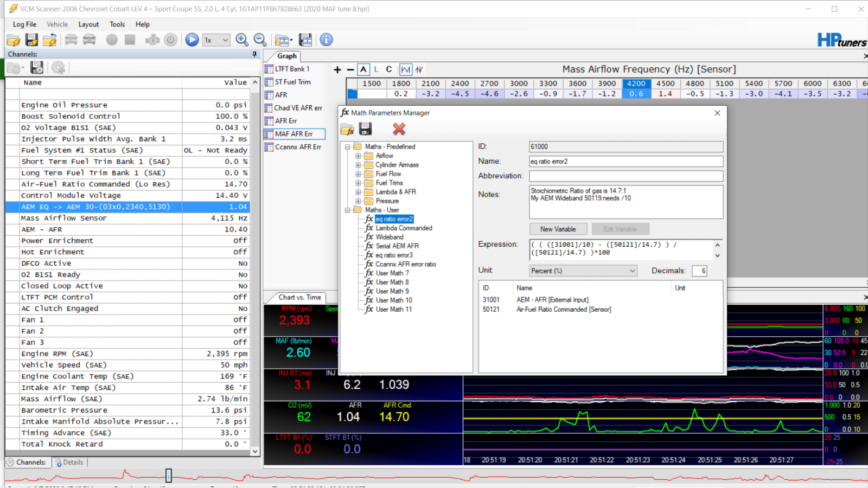
Task: Select the LTFT Bank 1 graph
Action: point(292,69)
